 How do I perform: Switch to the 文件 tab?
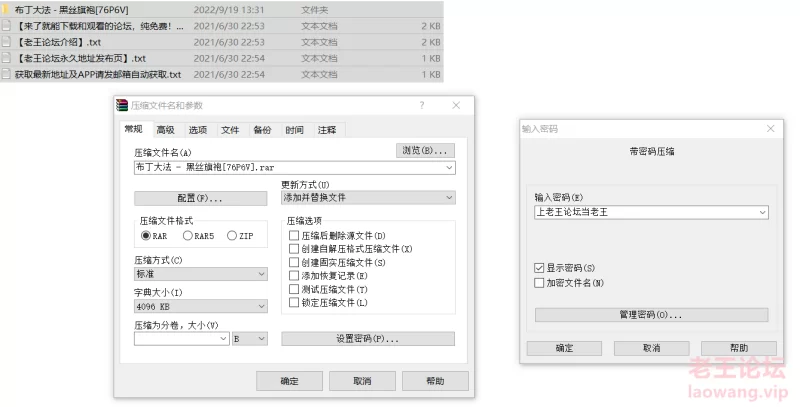230,130
